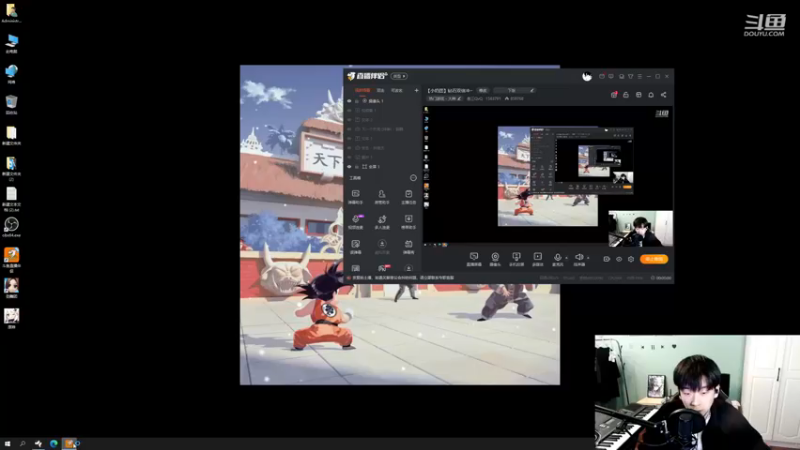Add a new scene with the plus button
Viewport: 800px width, 450px height.
[x=416, y=90]
